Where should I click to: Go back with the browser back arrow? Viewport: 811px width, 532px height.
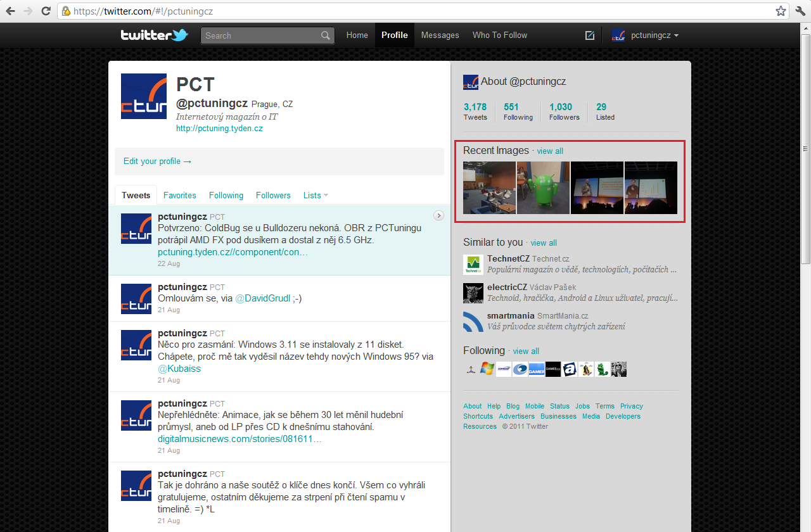coord(11,11)
